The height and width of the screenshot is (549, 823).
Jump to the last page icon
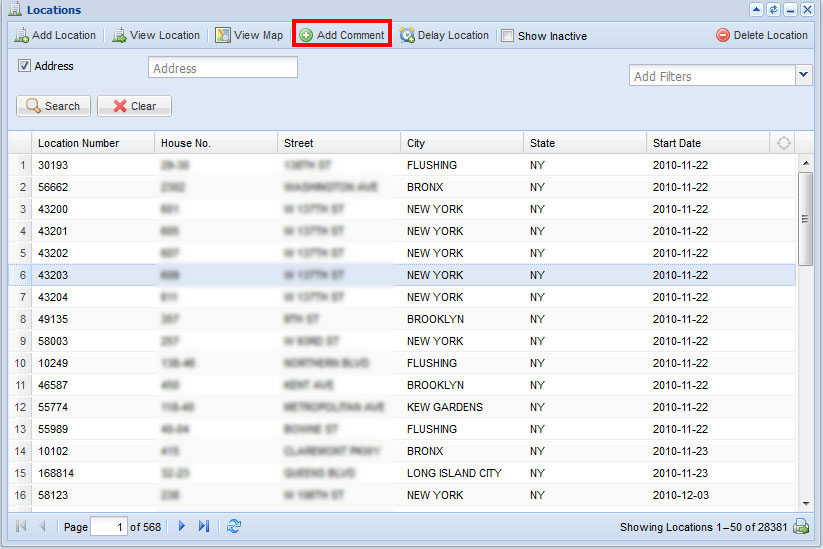coord(204,526)
